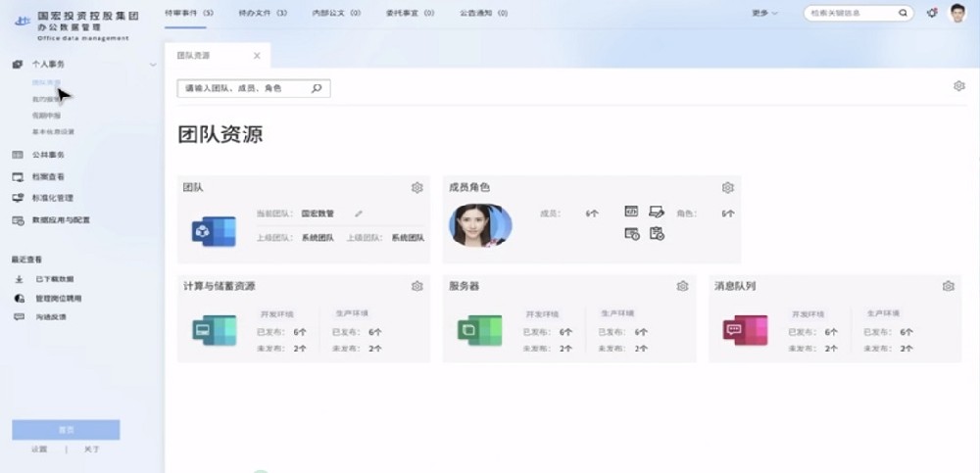Click the blue 首页 button at sidebar bottom
The image size is (980, 473).
click(x=66, y=430)
